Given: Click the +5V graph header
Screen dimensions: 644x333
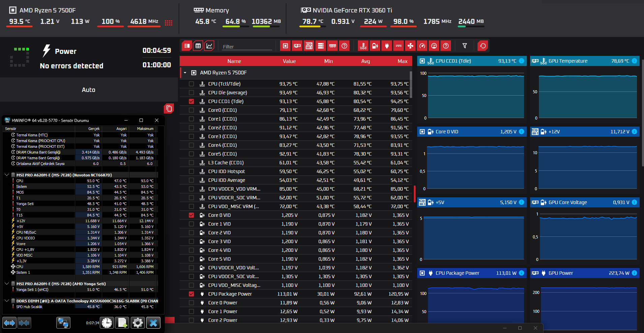Looking at the screenshot, I should pos(472,202).
